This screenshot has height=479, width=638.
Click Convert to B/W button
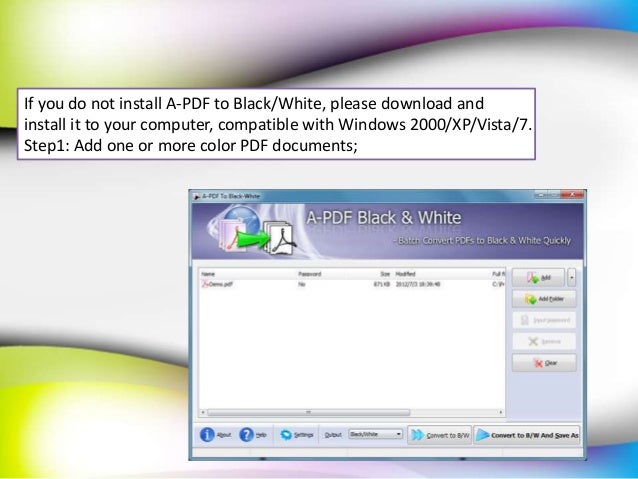tap(440, 435)
